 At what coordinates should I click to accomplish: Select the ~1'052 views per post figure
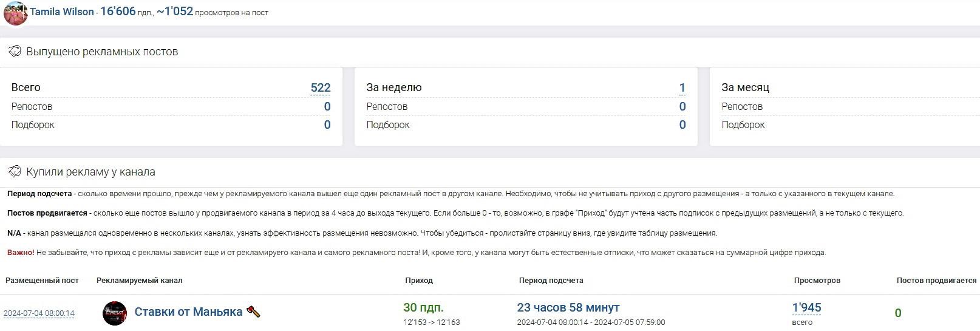click(x=175, y=12)
